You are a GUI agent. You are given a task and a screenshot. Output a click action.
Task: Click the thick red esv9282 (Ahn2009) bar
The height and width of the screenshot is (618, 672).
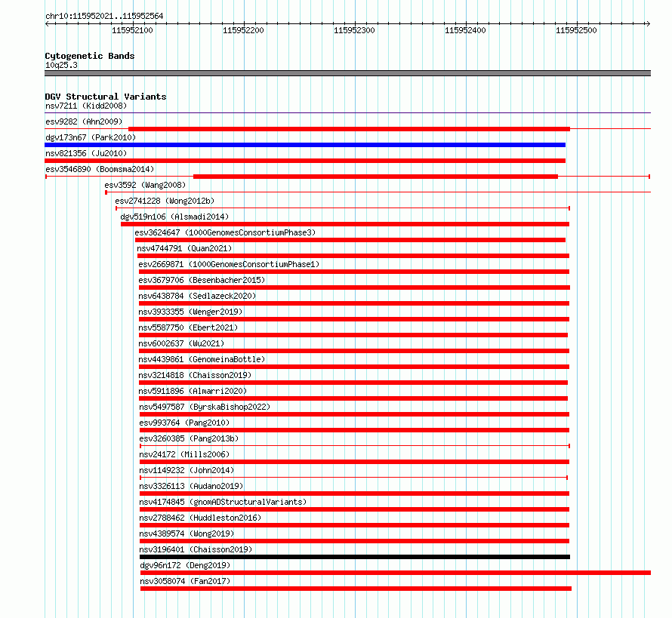click(350, 129)
